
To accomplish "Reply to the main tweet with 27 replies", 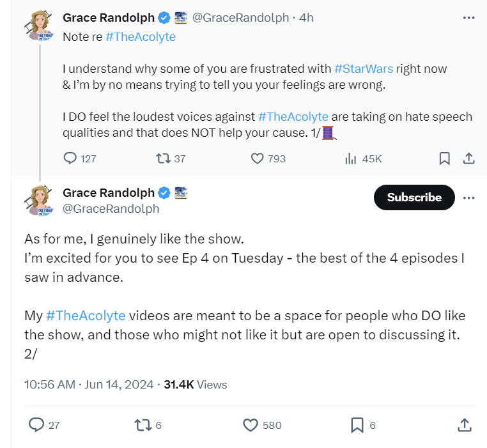I will coord(37,424).
